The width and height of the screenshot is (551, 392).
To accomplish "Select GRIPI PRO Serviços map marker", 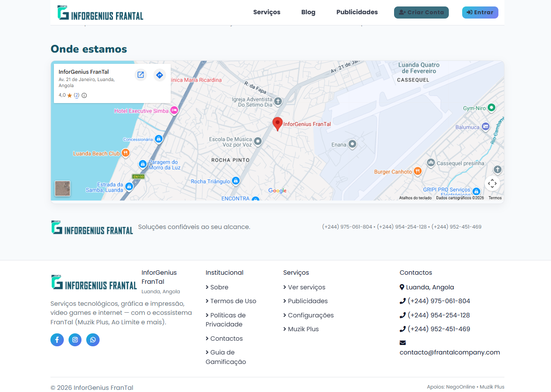I will pyautogui.click(x=476, y=191).
